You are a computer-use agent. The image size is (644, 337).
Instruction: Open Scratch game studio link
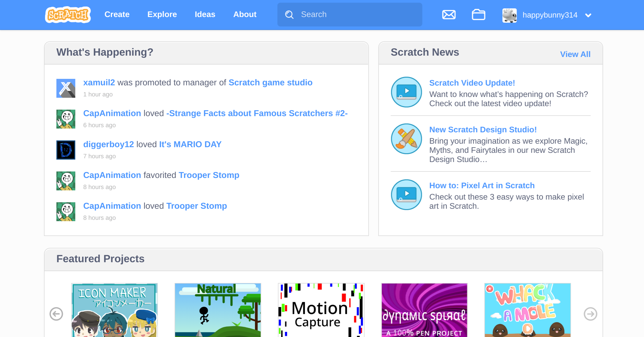270,82
